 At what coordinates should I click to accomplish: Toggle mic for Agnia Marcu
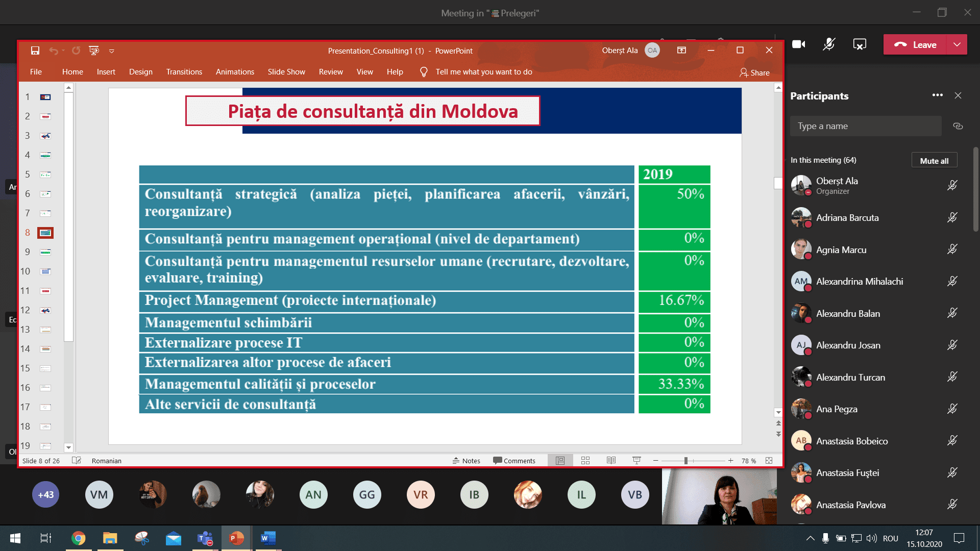952,250
